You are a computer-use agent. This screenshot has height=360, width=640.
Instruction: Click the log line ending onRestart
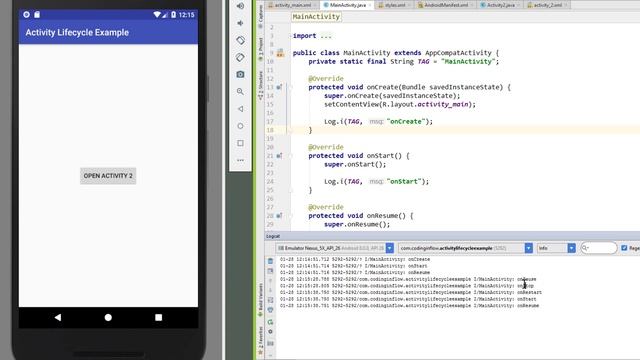point(411,292)
